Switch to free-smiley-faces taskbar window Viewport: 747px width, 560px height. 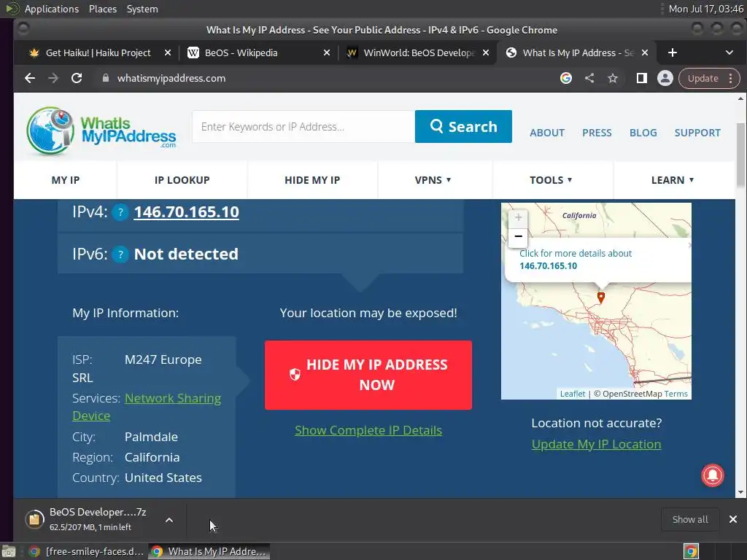pyautogui.click(x=87, y=551)
